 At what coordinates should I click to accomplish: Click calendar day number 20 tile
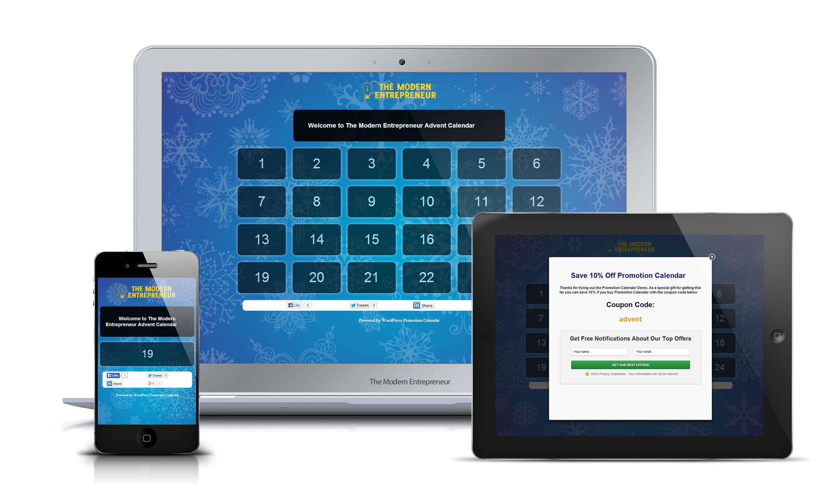coord(314,276)
